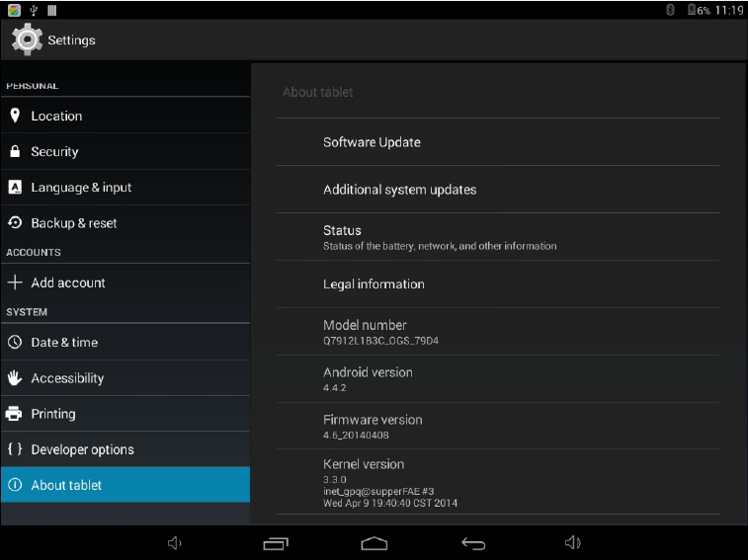Open Backup & reset settings

coord(125,223)
